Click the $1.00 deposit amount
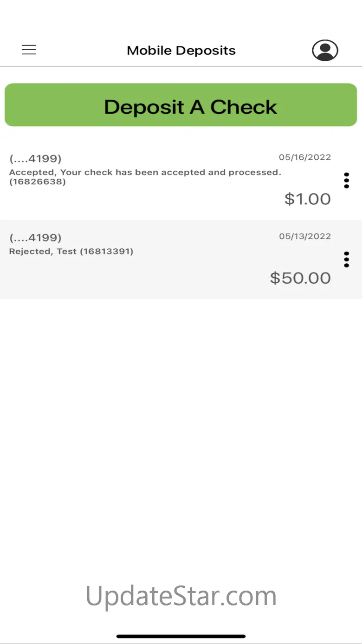 pos(308,199)
